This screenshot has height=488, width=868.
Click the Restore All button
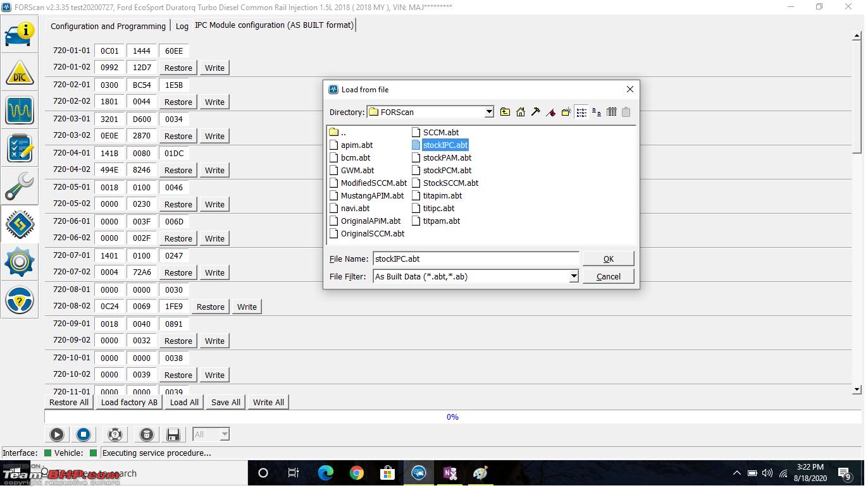point(69,402)
